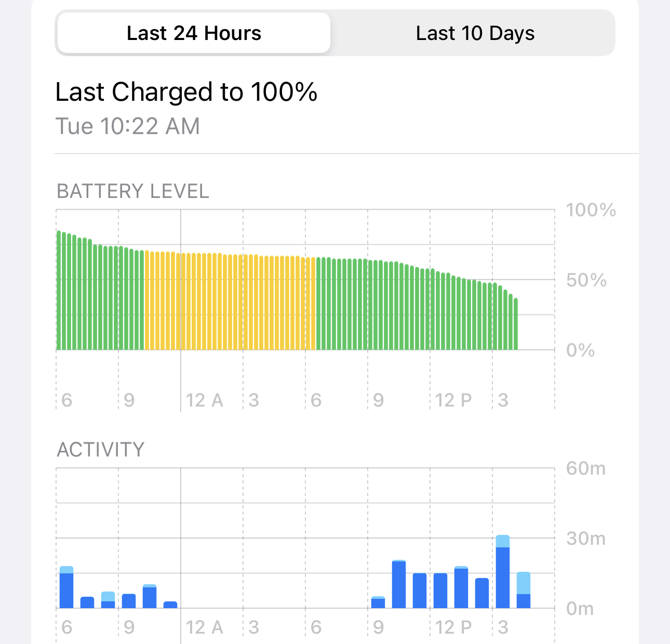
Task: Tap the Tue 10:22 AM timestamp
Action: pyautogui.click(x=128, y=126)
